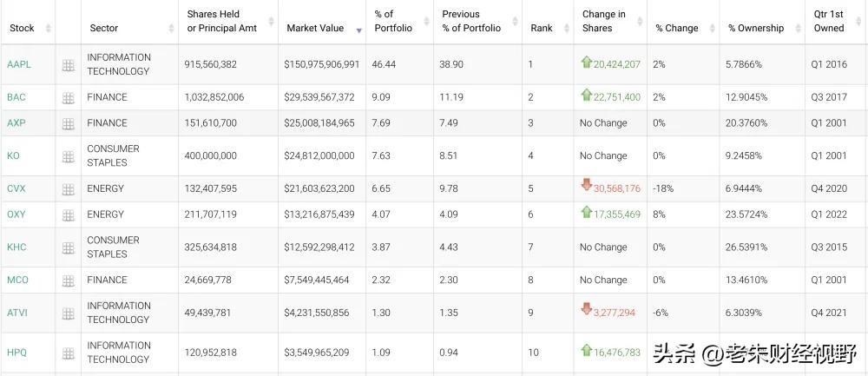Click the grid icon in the AAPL row
The image size is (868, 376).
68,65
